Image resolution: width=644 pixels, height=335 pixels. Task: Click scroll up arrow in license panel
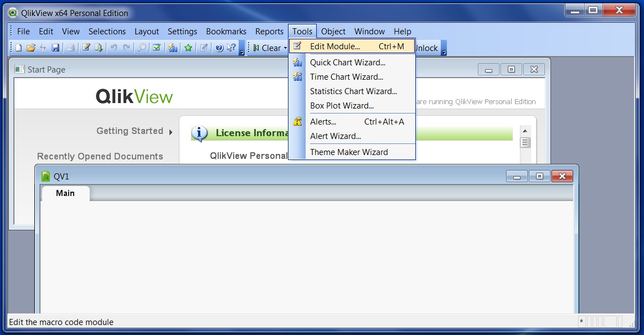[x=525, y=131]
